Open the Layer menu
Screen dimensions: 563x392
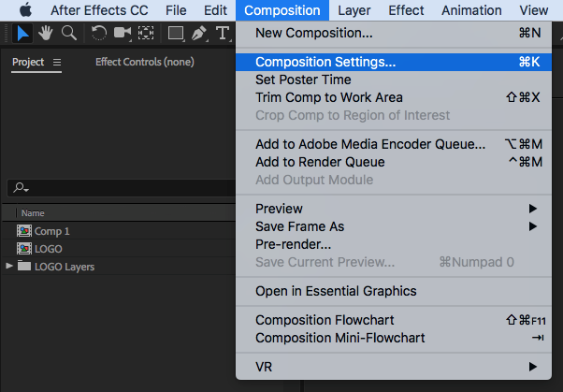(354, 10)
